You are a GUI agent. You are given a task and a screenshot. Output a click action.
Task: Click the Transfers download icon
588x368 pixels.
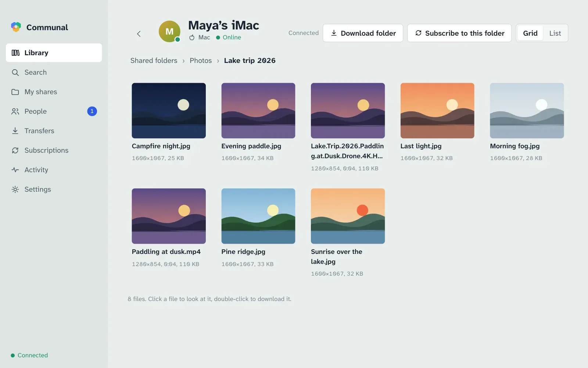(x=15, y=131)
